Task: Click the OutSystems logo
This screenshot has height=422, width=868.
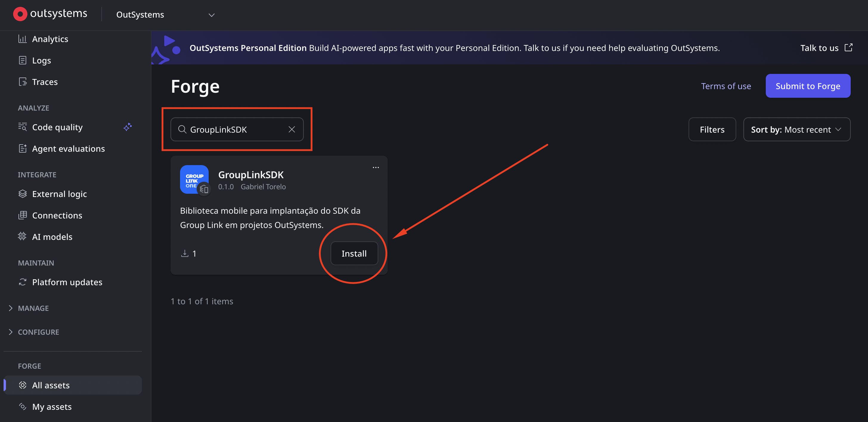Action: [x=49, y=14]
